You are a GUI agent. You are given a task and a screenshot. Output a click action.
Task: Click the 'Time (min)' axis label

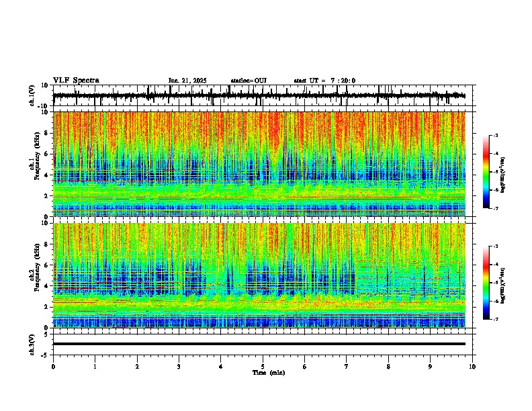(x=269, y=373)
